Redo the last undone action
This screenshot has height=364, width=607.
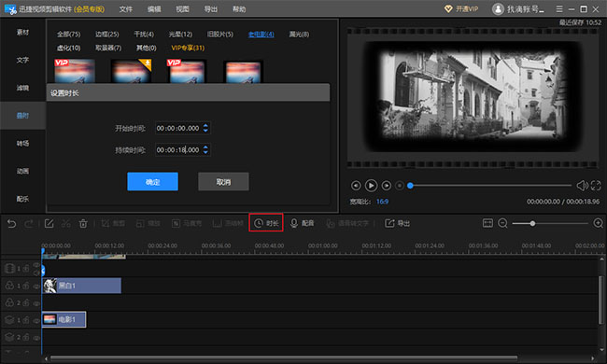pos(29,224)
